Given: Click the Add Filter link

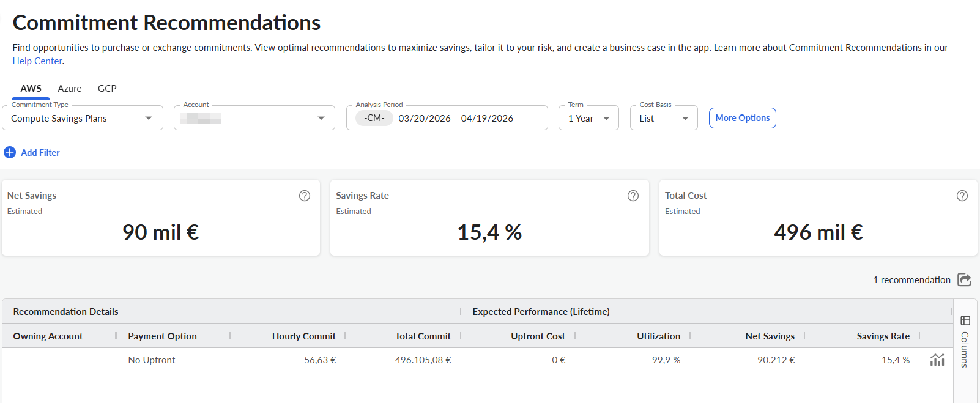Looking at the screenshot, I should click(x=40, y=152).
